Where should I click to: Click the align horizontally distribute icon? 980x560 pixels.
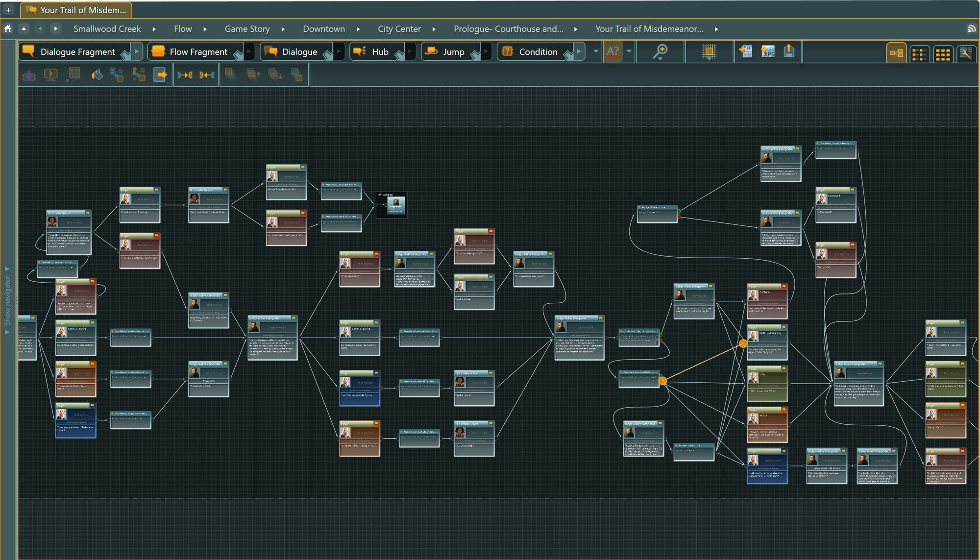click(185, 75)
